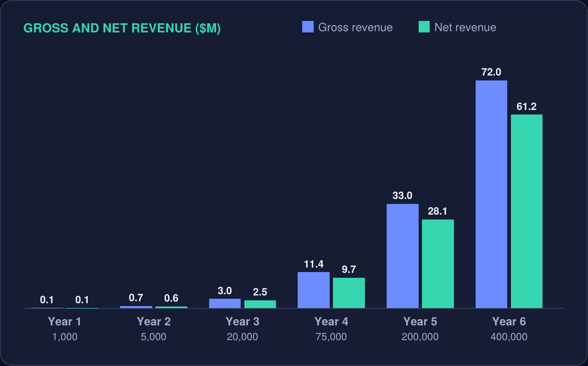The width and height of the screenshot is (588, 366).
Task: Select the Year 5 gross revenue bar
Action: (402, 256)
